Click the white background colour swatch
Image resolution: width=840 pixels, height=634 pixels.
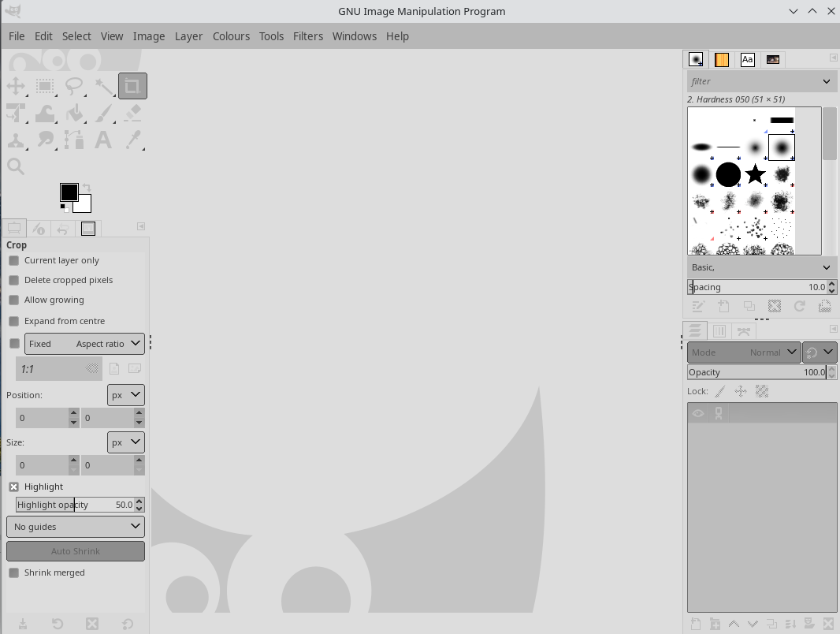[85, 206]
